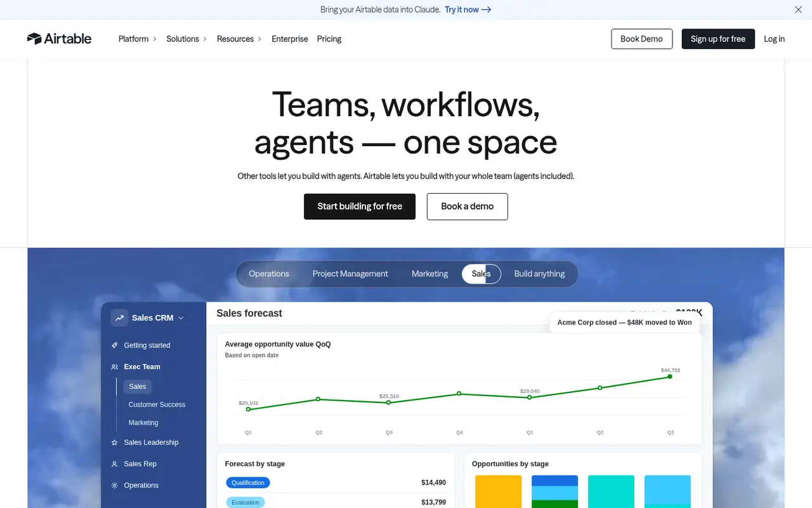Screen dimensions: 812x508
Task: Click the Book a demo hero button
Action: [468, 206]
